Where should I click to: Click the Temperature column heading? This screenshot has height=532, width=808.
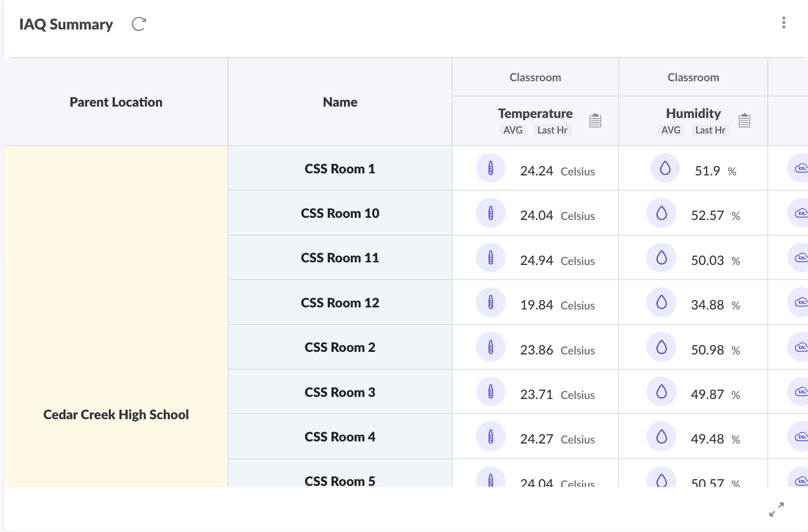535,113
